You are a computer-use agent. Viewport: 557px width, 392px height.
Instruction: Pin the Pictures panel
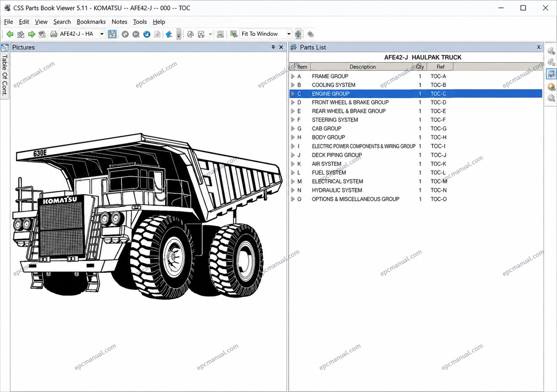pyautogui.click(x=273, y=47)
